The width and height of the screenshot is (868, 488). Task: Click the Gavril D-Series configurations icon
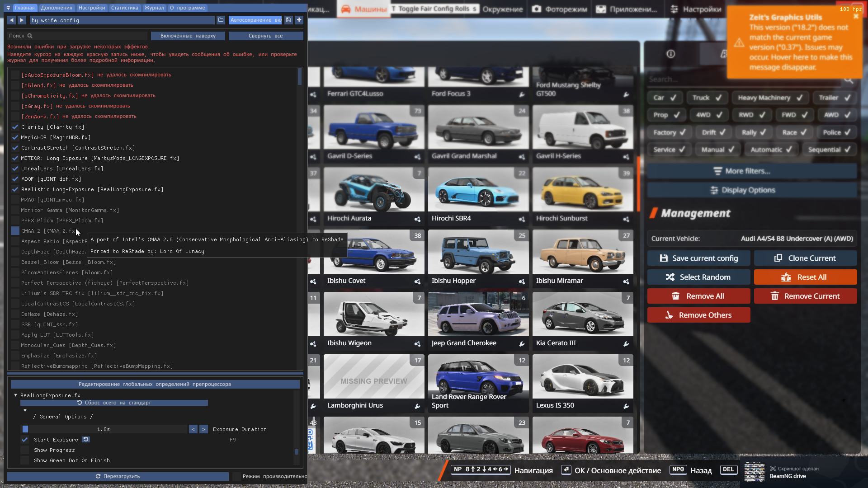click(417, 157)
